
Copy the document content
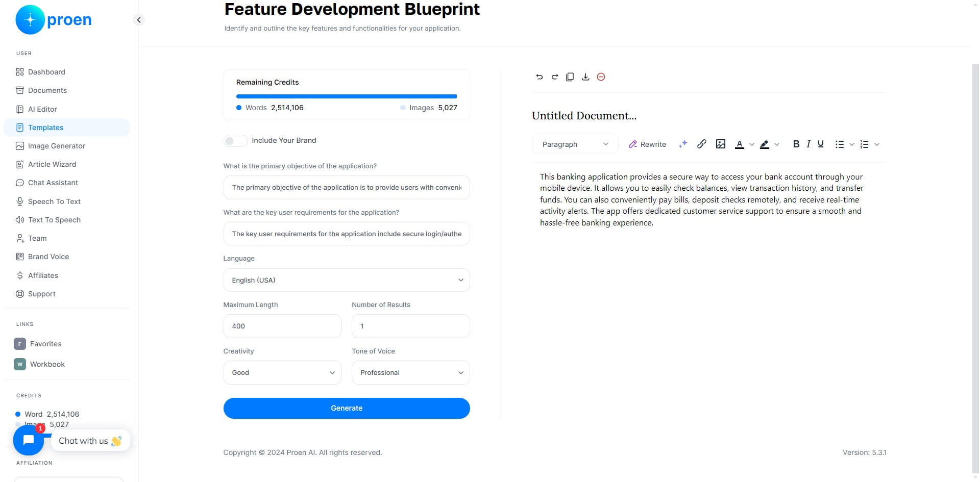pos(570,77)
